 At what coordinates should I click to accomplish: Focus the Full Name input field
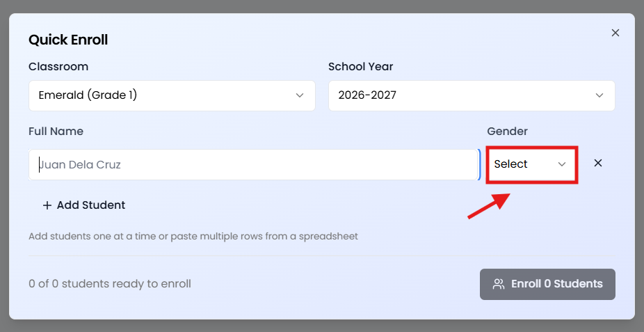[253, 165]
